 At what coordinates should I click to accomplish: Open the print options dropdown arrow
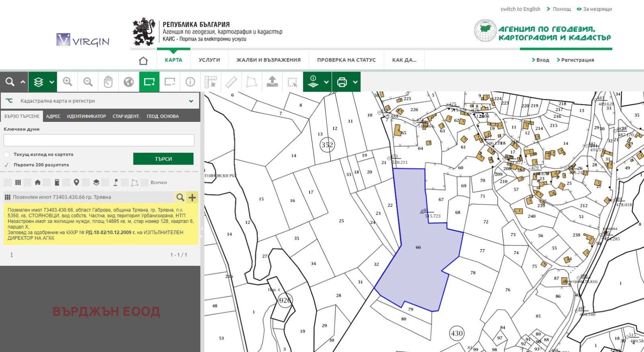pos(355,82)
